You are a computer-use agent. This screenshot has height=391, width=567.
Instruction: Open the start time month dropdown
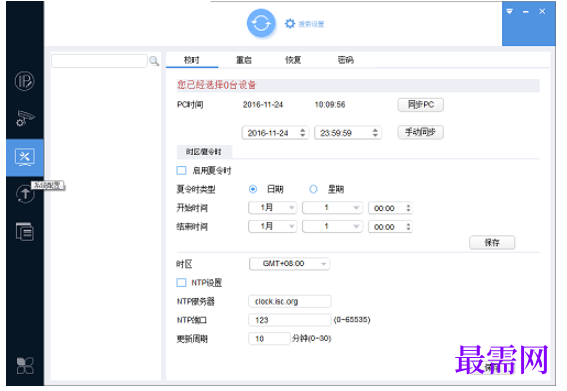coord(272,208)
